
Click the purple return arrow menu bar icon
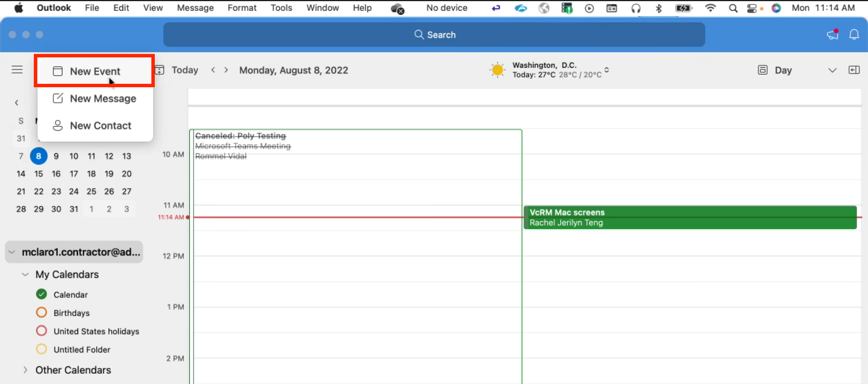(496, 8)
